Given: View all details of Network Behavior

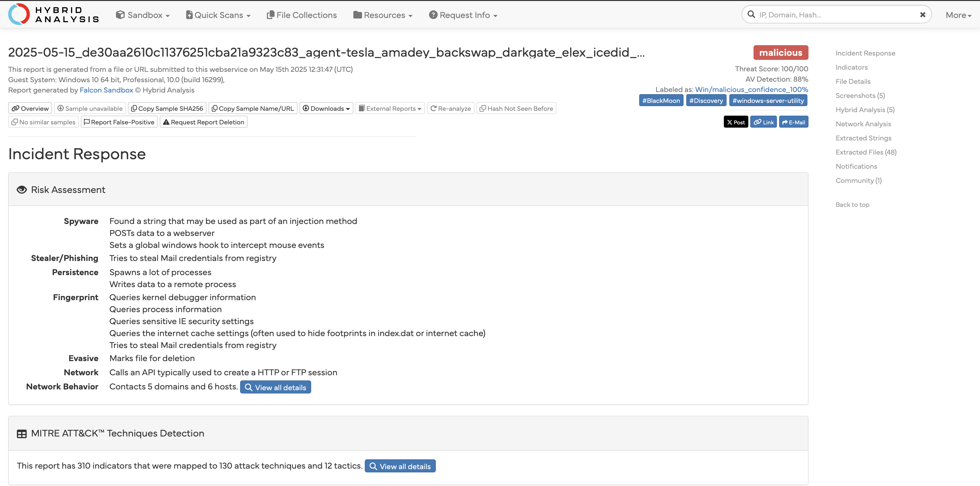Looking at the screenshot, I should 275,387.
